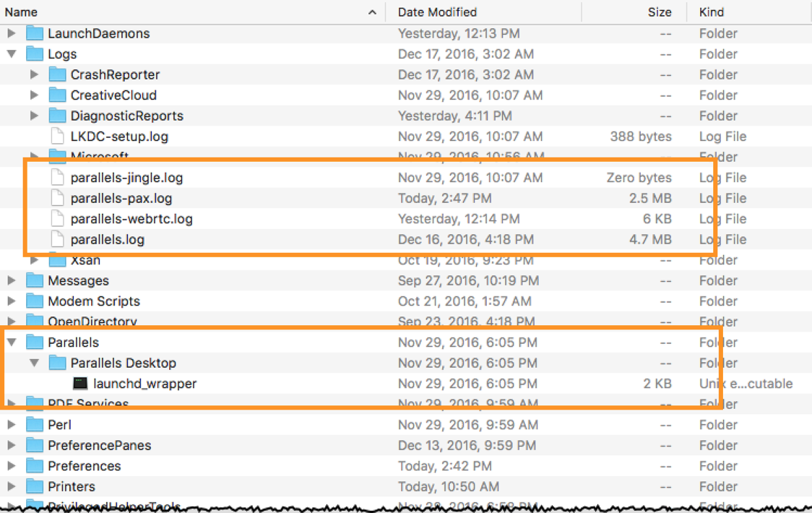Expand the Modem Scripts folder
Image resolution: width=812 pixels, height=513 pixels.
11,301
